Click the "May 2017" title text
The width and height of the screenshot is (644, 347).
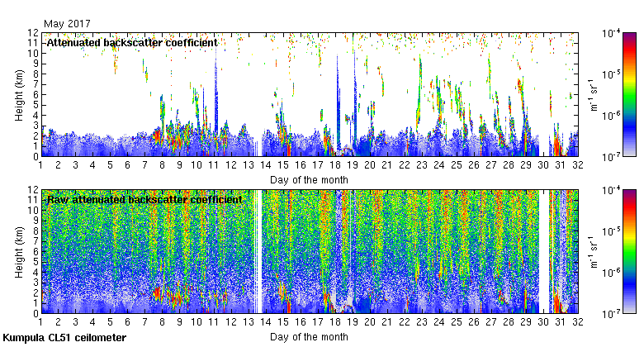coord(67,24)
